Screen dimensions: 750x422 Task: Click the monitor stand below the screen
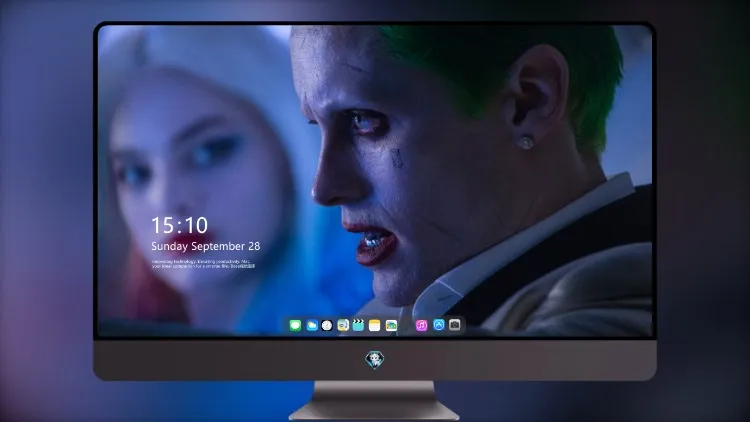point(374,401)
